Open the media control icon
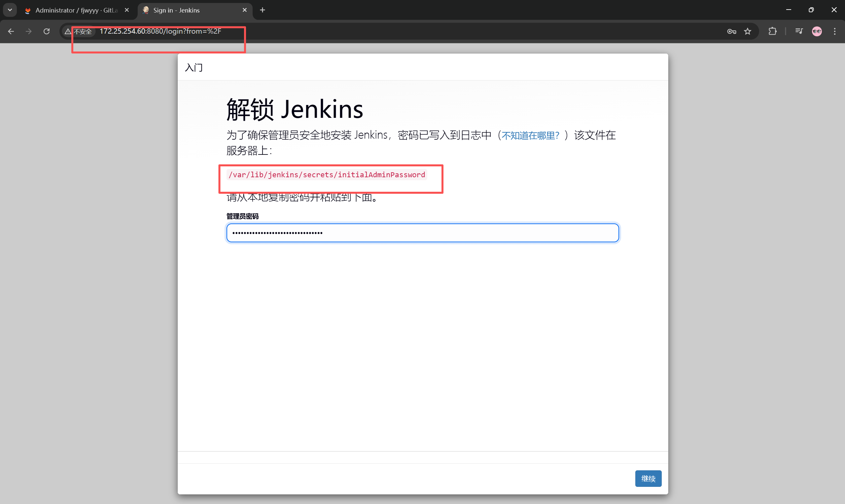Screen dimensions: 845x504 tap(799, 31)
